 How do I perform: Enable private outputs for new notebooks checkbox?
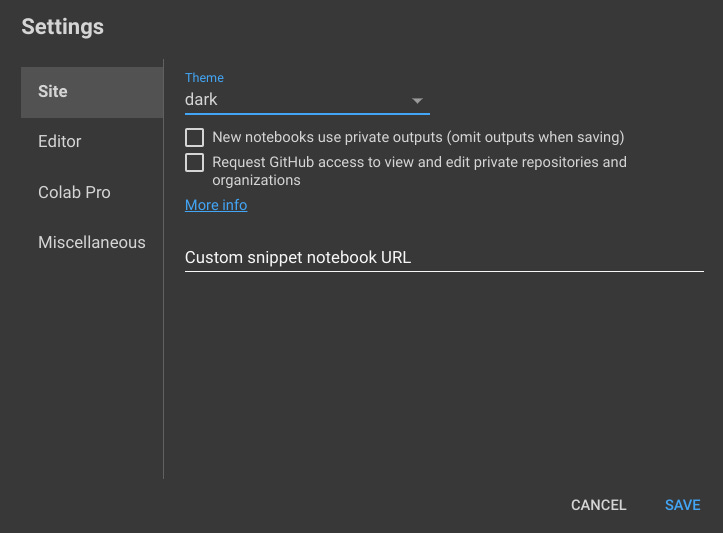tap(195, 137)
